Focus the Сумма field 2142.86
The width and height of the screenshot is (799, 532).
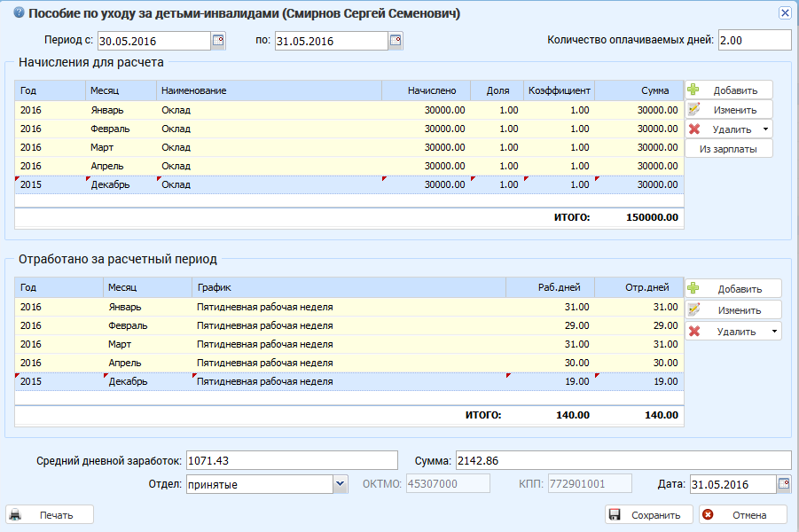(x=623, y=460)
